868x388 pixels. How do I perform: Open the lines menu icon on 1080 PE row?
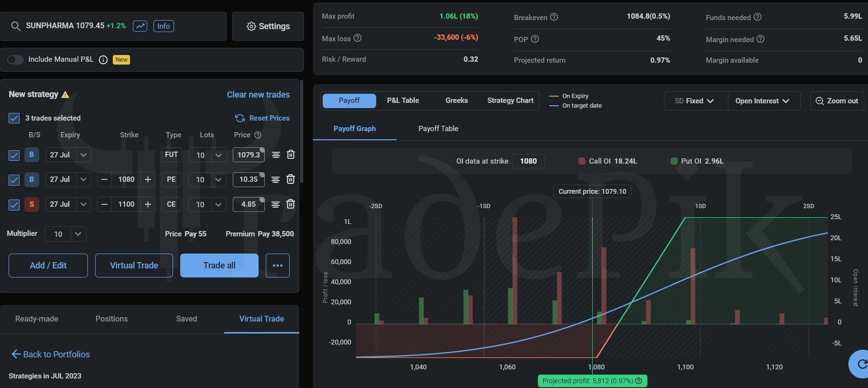click(x=276, y=179)
